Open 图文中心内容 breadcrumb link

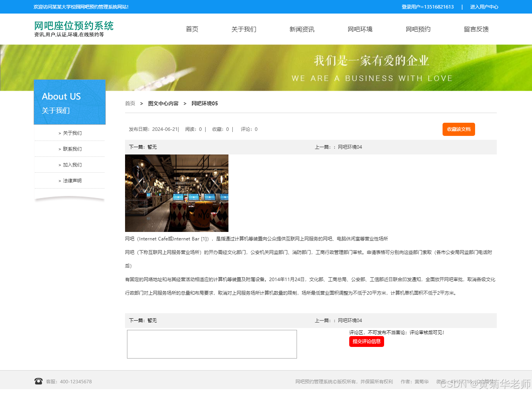pyautogui.click(x=163, y=103)
